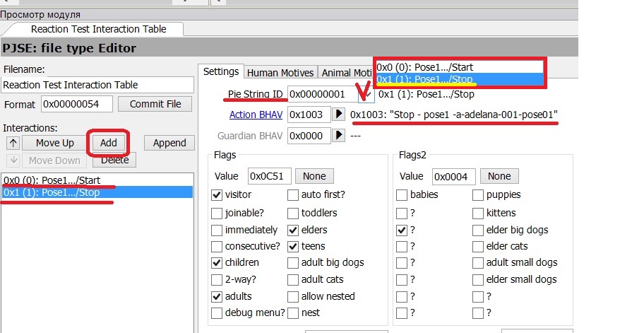Click the Filename text field
The image size is (644, 333).
(98, 85)
